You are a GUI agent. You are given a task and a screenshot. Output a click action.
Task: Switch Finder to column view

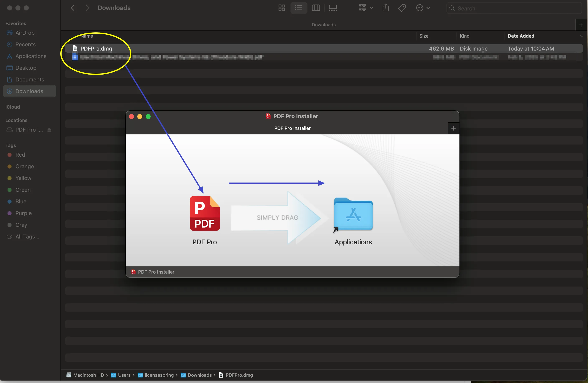(x=316, y=8)
